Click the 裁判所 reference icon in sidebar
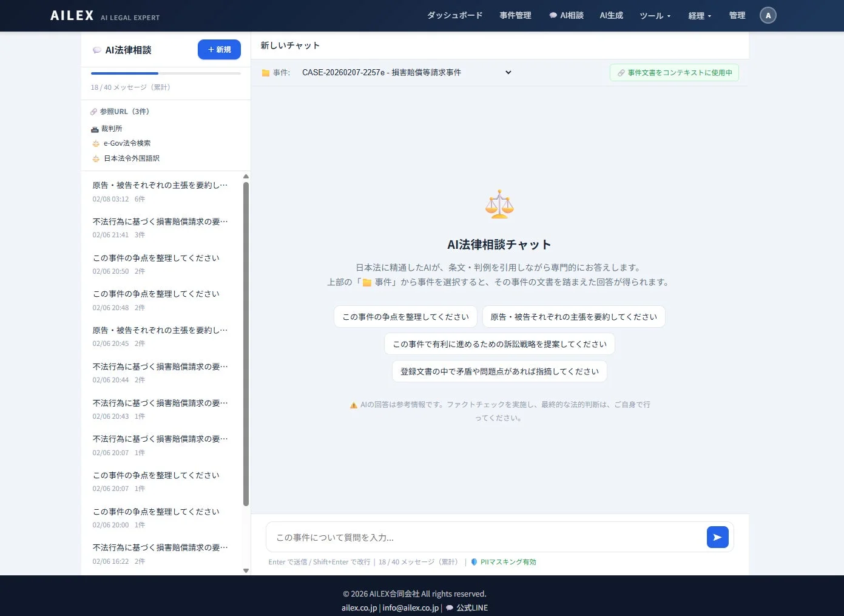Screen dimensions: 844x616 pyautogui.click(x=95, y=128)
